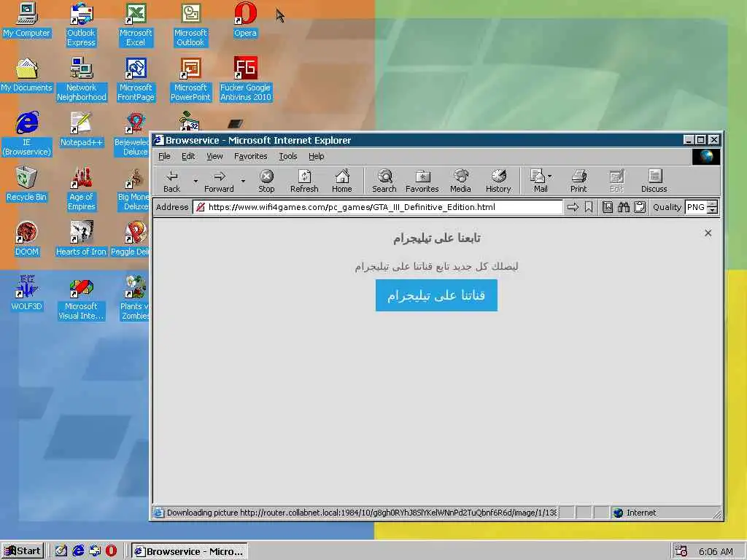Open the View menu
Viewport: 747px width, 560px height.
point(214,156)
